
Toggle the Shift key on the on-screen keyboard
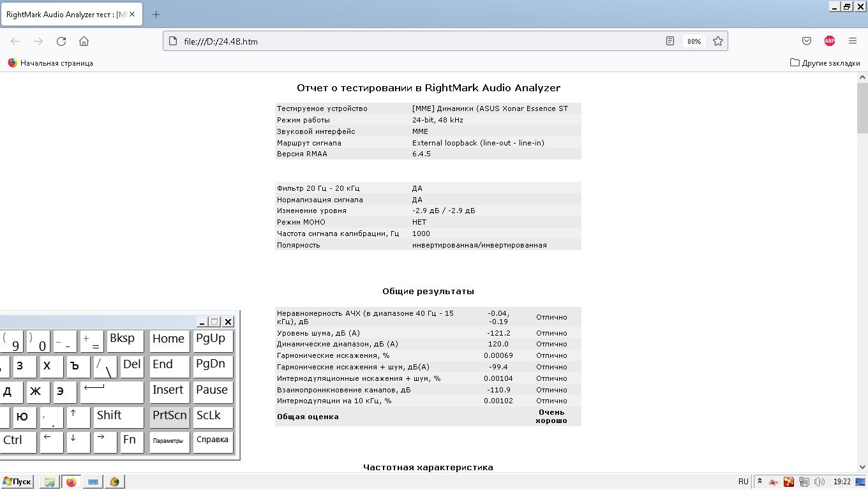(x=119, y=417)
